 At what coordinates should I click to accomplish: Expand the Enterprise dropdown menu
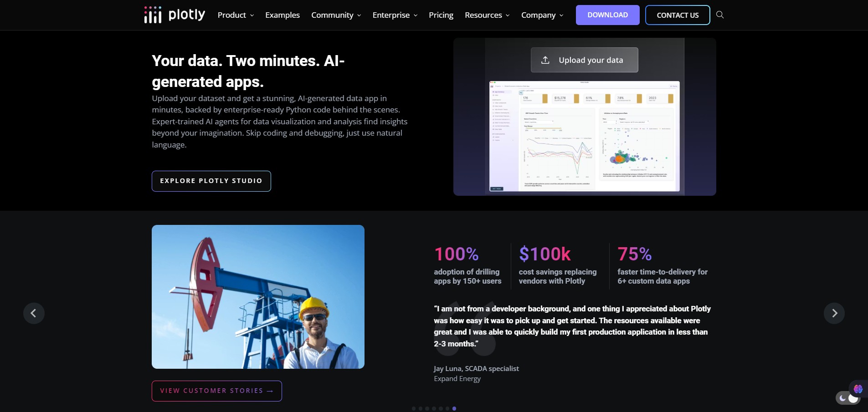pos(395,15)
